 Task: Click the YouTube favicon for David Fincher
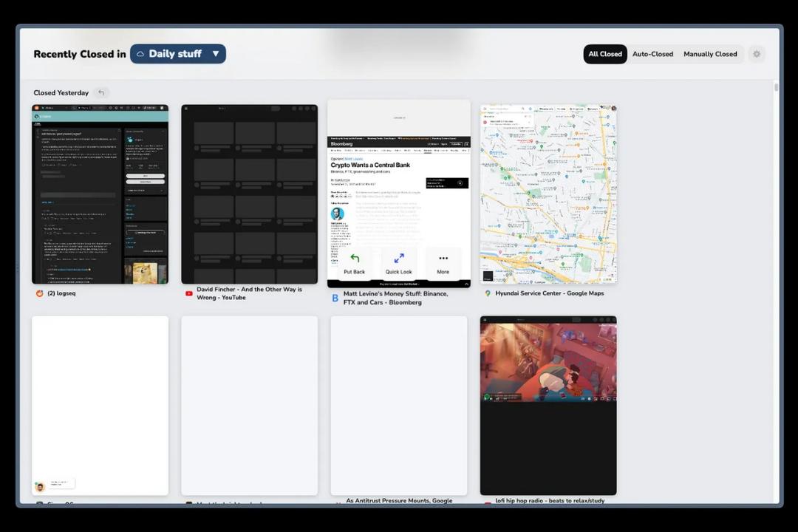click(189, 294)
